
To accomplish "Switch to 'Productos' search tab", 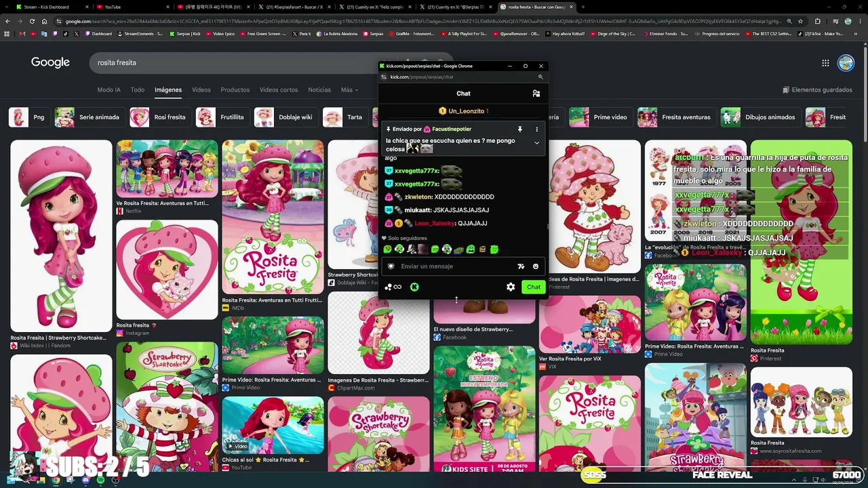I will tap(235, 89).
